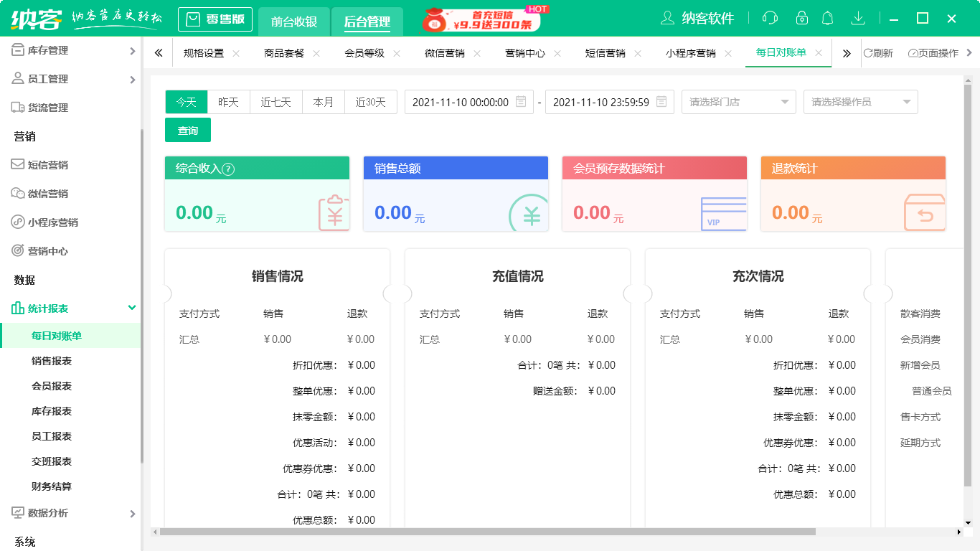Click the 查询 search button
Viewport: 980px width, 551px height.
coord(187,130)
